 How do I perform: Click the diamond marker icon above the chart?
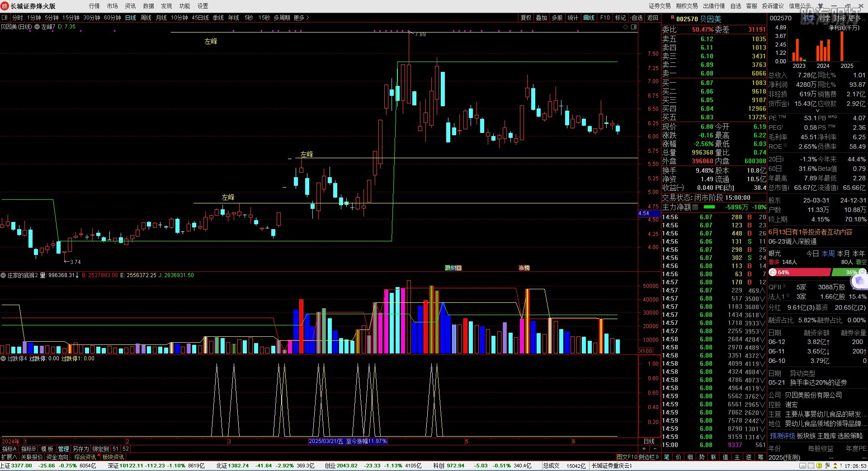click(626, 27)
